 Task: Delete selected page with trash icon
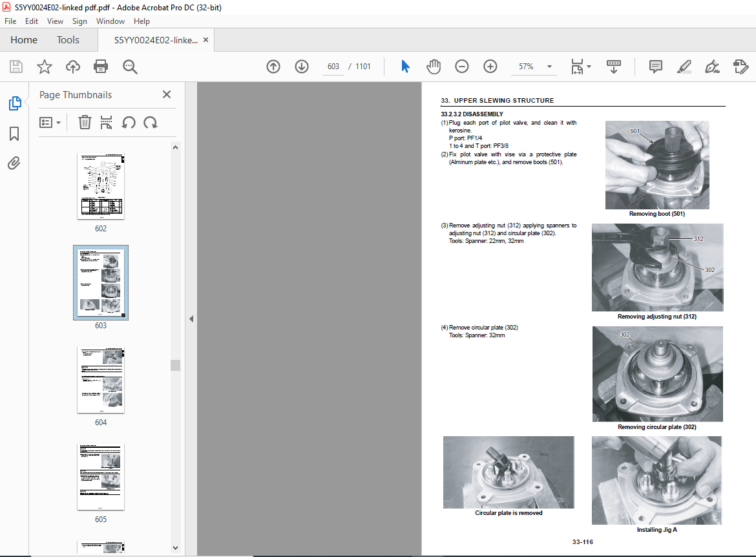85,123
